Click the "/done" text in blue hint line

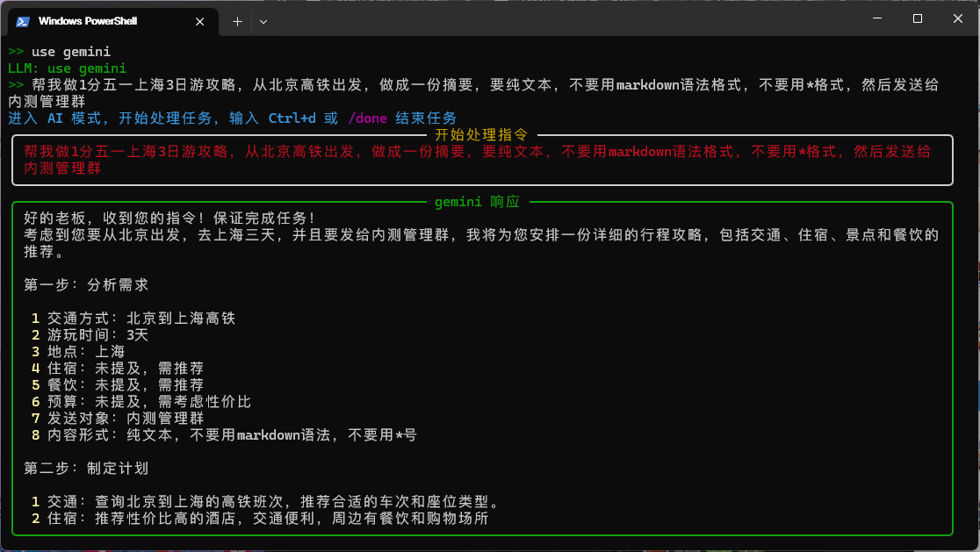click(367, 118)
